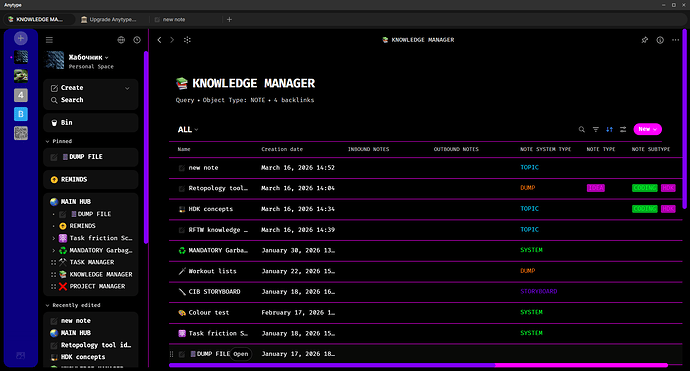Click the sidebar vertical scrollbar
The width and height of the screenshot is (690, 371).
[146, 147]
